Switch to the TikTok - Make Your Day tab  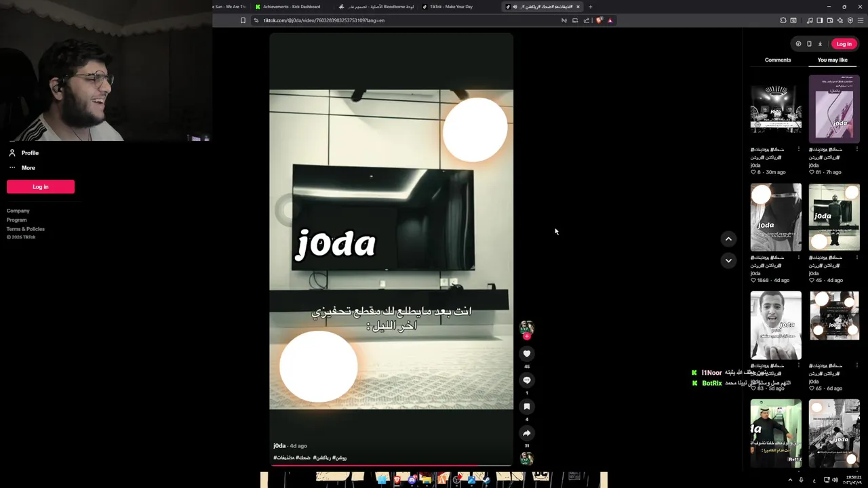tap(451, 7)
